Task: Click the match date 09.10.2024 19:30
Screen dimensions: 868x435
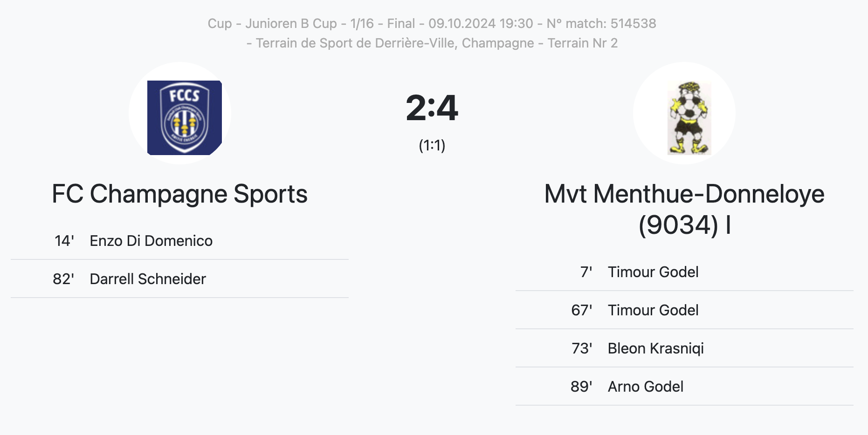Action: click(x=481, y=23)
